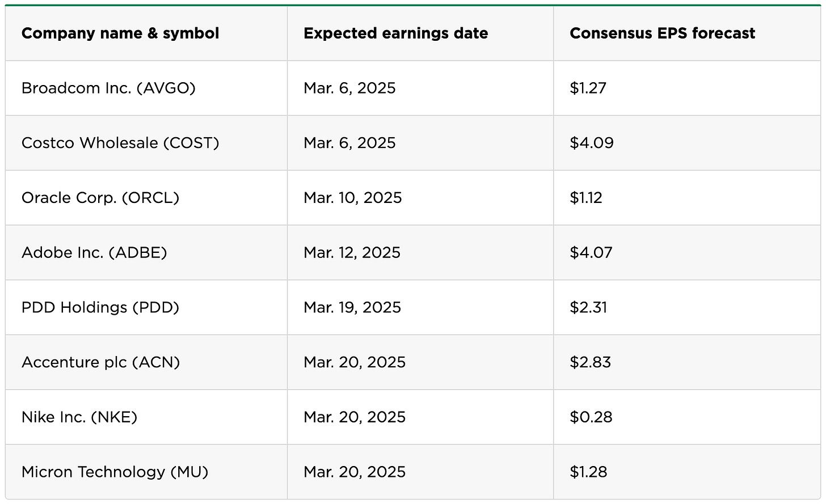
Task: Click the $1.28 Micron EPS forecast
Action: click(x=588, y=472)
